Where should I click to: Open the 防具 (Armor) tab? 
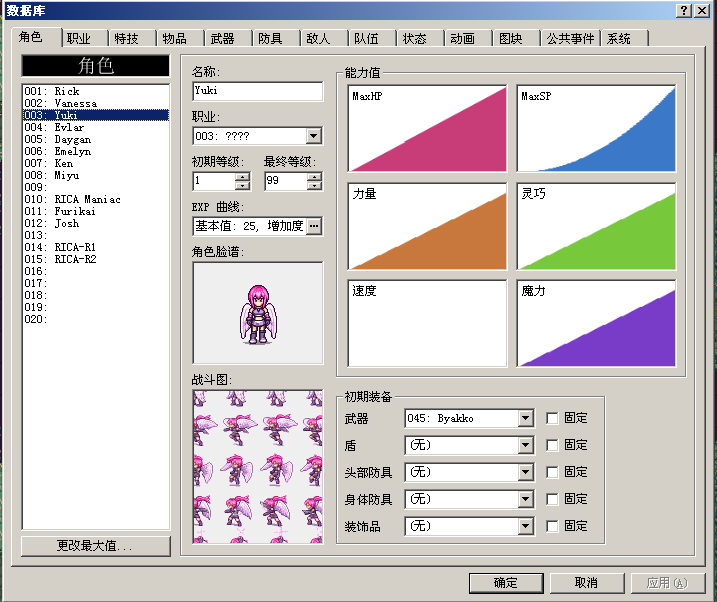click(277, 38)
